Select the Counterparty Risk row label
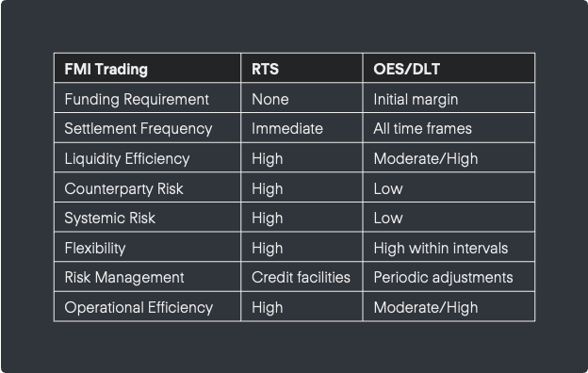 [147, 187]
